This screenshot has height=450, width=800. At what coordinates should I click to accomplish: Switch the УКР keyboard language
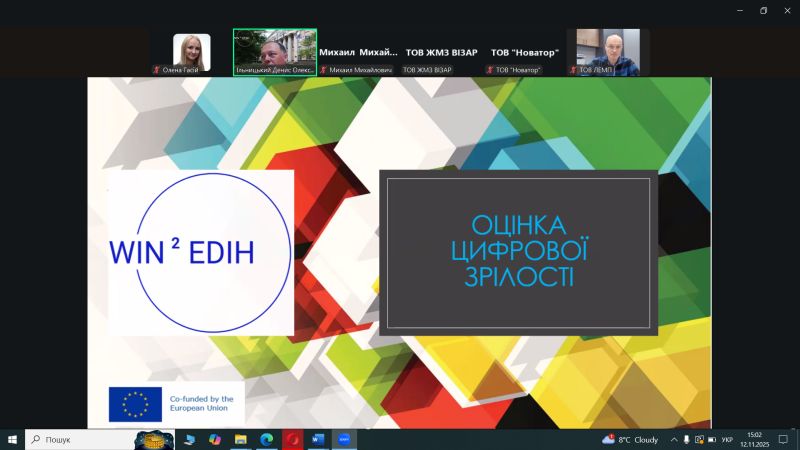coord(727,439)
